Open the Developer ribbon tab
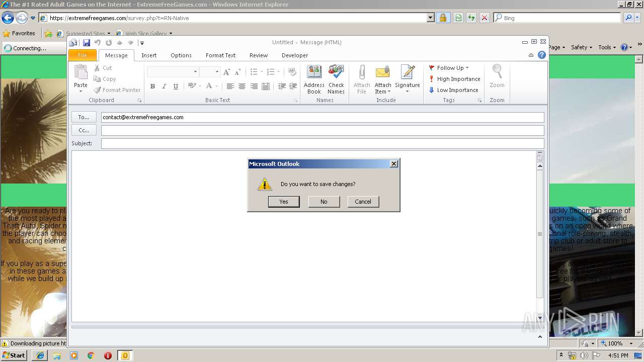Viewport: 644px width, 362px height. pos(295,55)
